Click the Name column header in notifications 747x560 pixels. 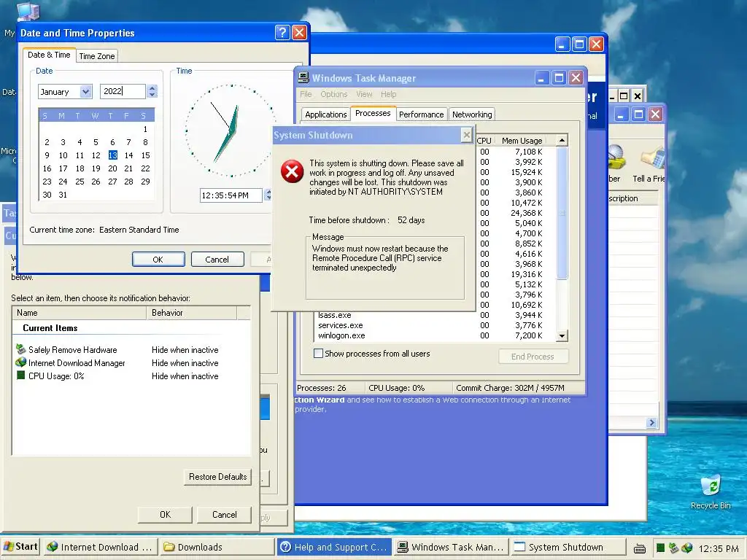(x=79, y=313)
